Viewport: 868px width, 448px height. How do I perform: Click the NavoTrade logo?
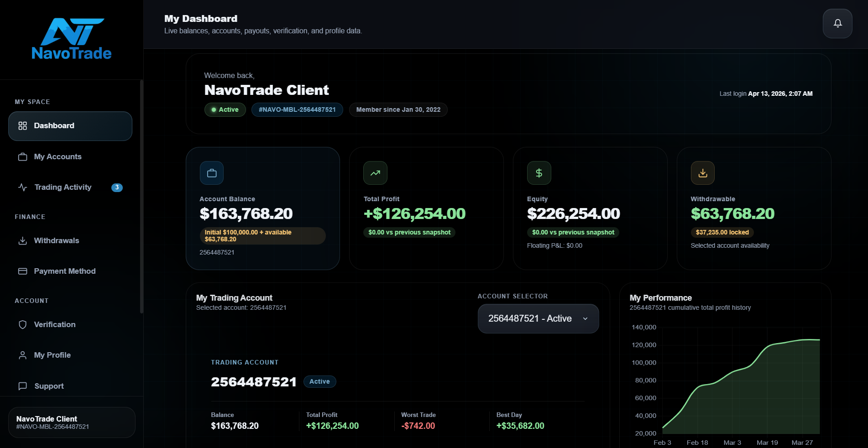(x=72, y=39)
